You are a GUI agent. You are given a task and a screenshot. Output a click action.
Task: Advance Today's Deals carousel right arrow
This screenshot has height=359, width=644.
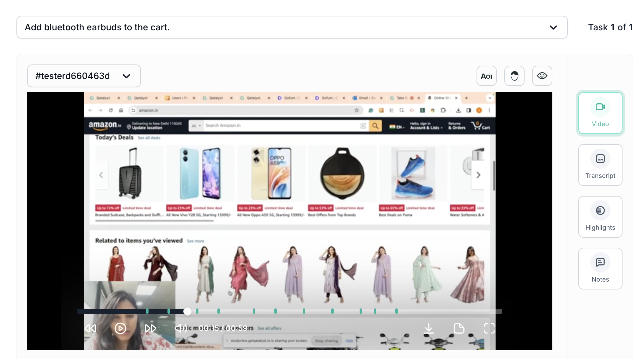478,175
